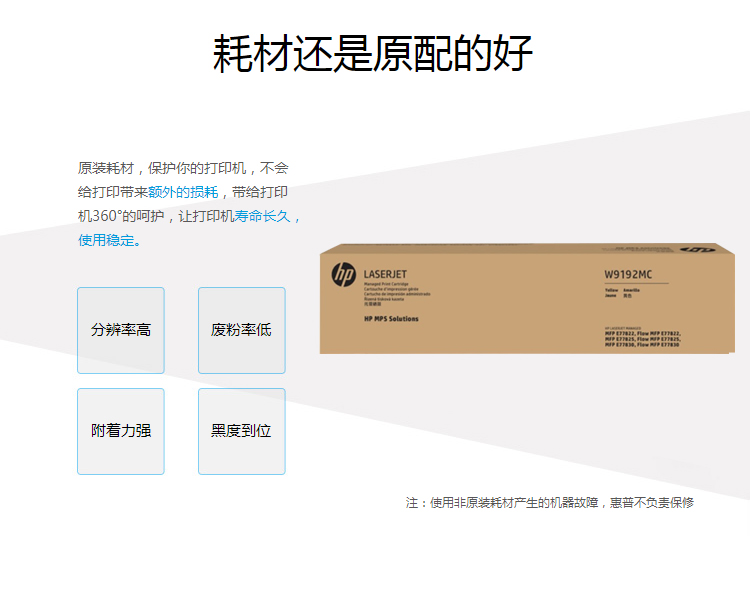
Task: Click the 废粉率低 feature box
Action: click(242, 330)
